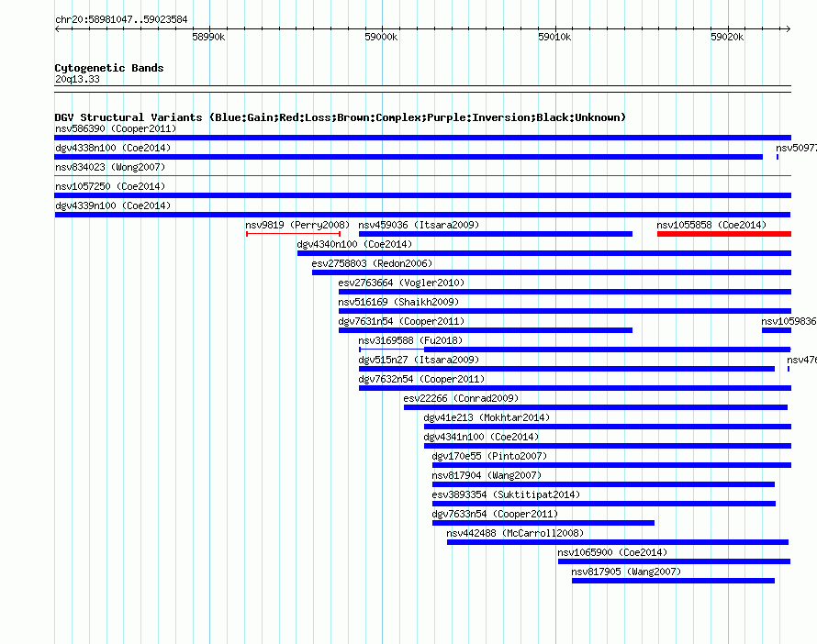Click the short blue nsv1059836 gain bar
The width and height of the screenshot is (817, 644).
click(x=777, y=330)
